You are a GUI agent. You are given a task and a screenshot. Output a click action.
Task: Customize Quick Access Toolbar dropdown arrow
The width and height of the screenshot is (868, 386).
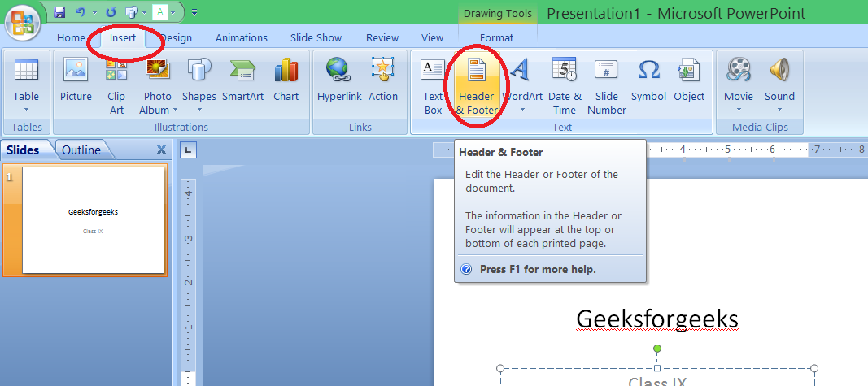coord(194,12)
